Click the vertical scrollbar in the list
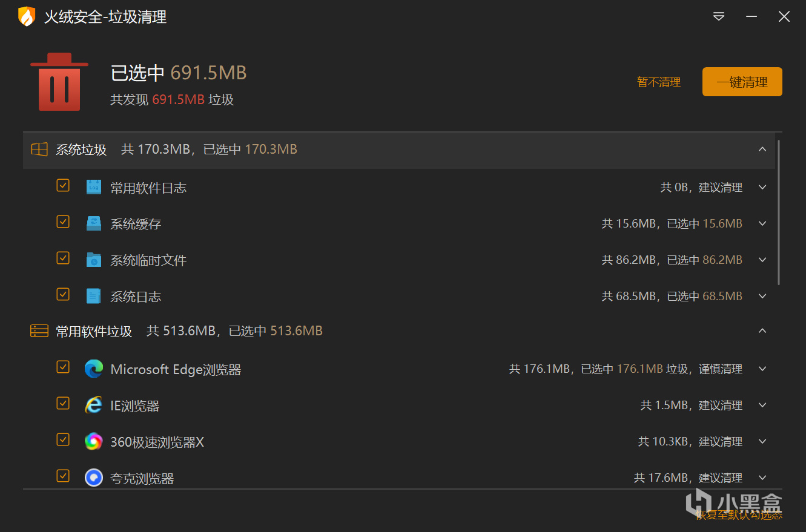 coord(779,212)
